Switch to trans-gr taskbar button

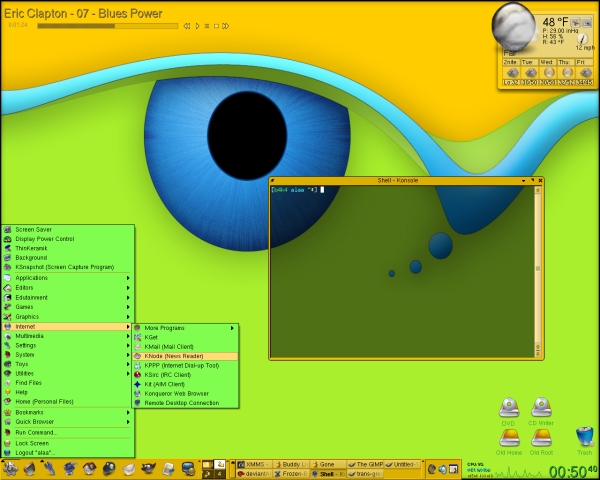365,474
